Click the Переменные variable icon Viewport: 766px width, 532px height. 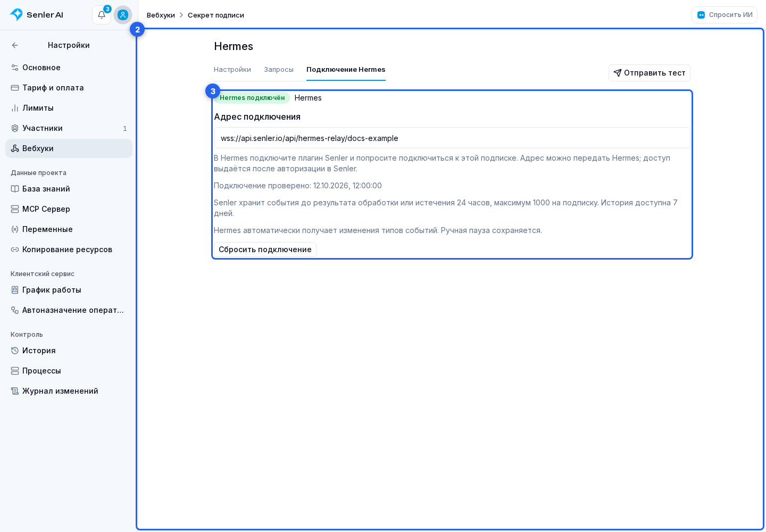tap(15, 229)
